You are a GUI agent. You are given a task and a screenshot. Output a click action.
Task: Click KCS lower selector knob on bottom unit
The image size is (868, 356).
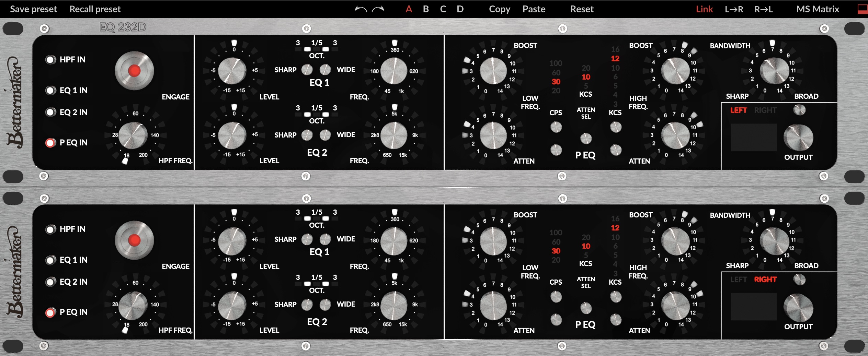tap(616, 319)
